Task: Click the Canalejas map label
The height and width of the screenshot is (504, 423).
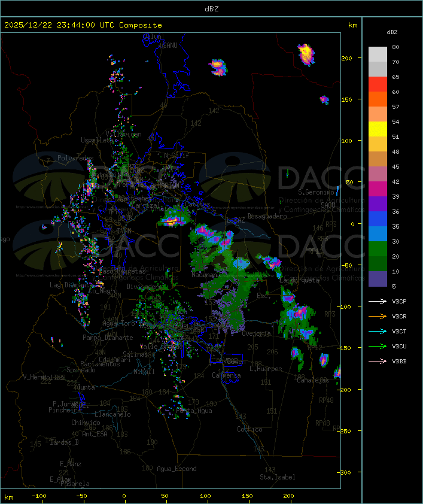Action: click(313, 380)
